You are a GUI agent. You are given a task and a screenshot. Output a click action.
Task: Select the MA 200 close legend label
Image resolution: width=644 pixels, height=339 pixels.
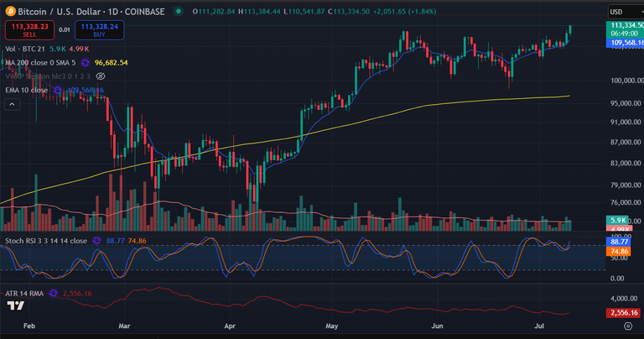click(x=40, y=62)
